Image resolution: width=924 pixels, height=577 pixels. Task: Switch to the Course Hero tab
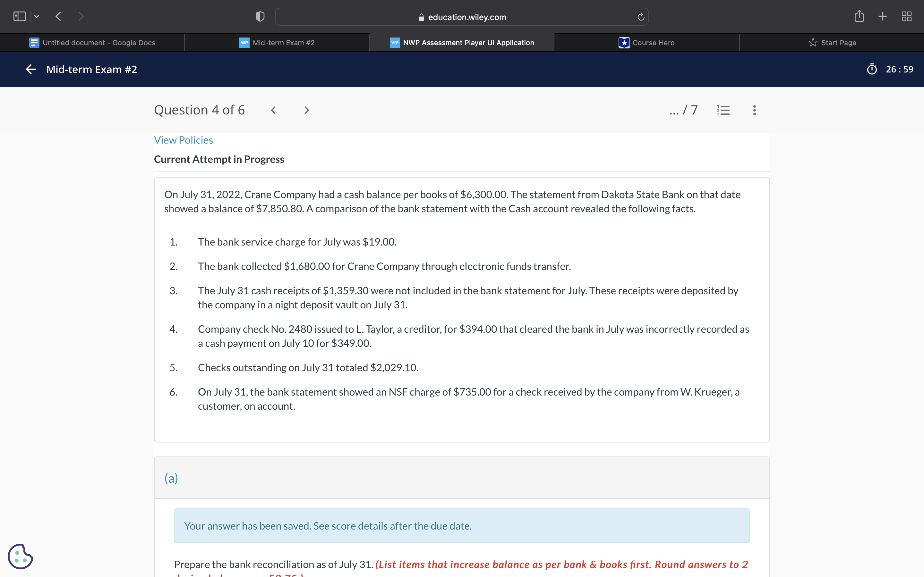point(647,42)
